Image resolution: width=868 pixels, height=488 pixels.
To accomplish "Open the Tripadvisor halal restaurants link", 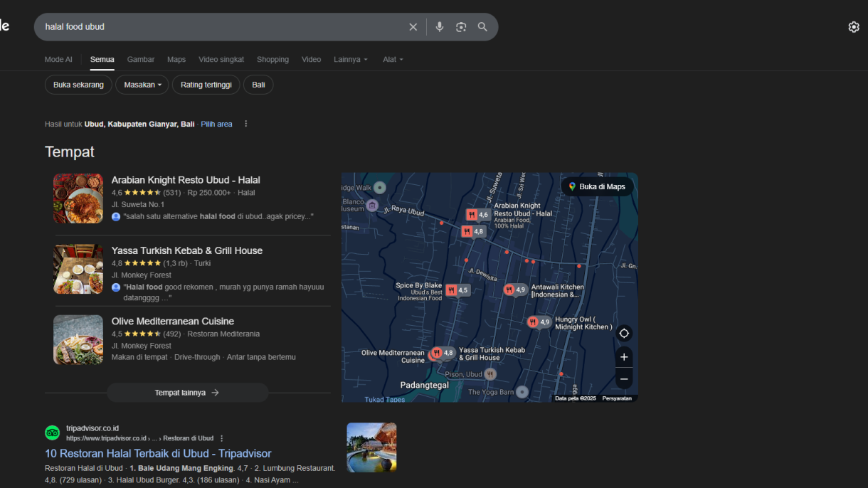I will pyautogui.click(x=158, y=453).
